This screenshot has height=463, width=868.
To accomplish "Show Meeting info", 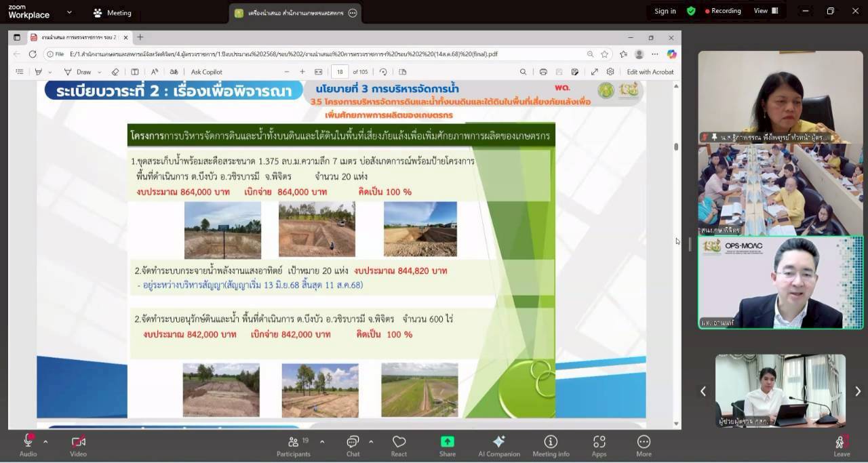I will point(551,445).
